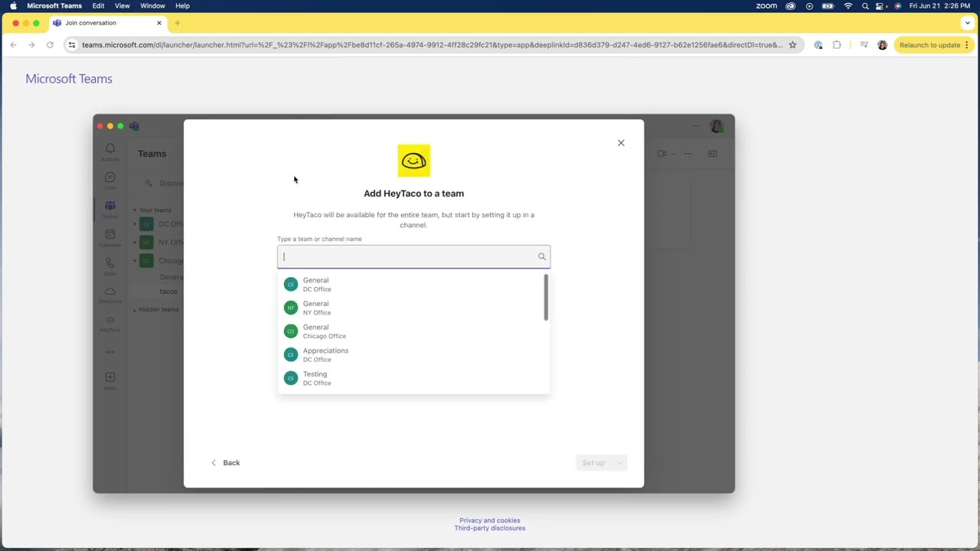This screenshot has width=980, height=551.
Task: Open Apps store in Teams sidebar
Action: point(110,380)
